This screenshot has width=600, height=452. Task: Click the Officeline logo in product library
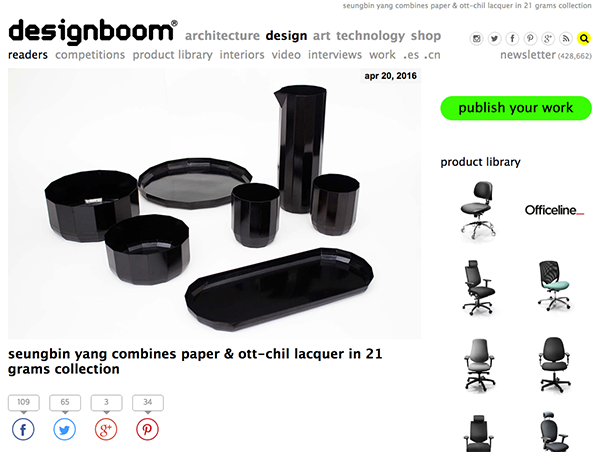tap(554, 210)
